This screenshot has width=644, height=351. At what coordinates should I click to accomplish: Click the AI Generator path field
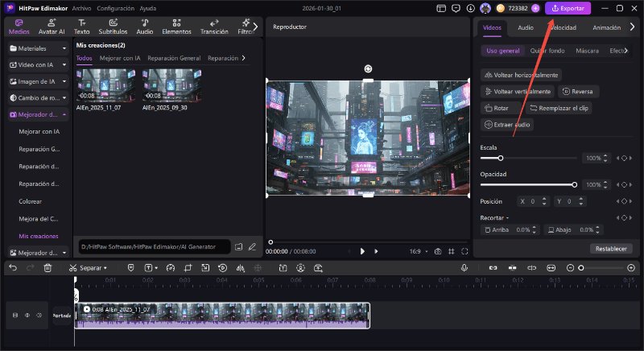click(x=154, y=246)
